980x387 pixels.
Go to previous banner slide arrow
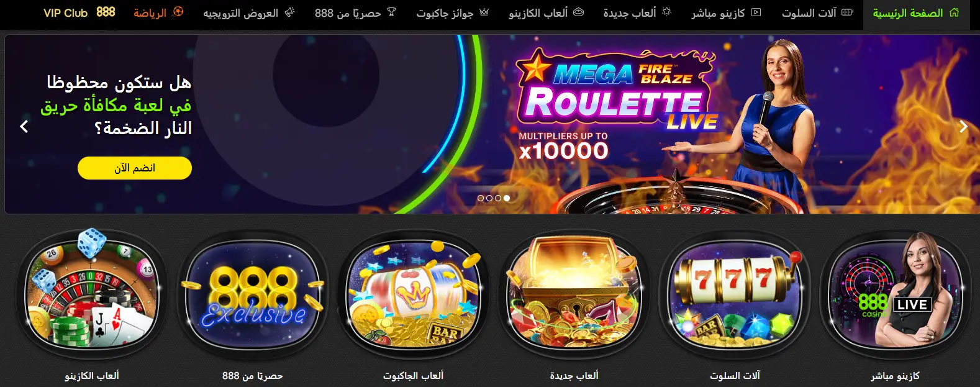24,127
